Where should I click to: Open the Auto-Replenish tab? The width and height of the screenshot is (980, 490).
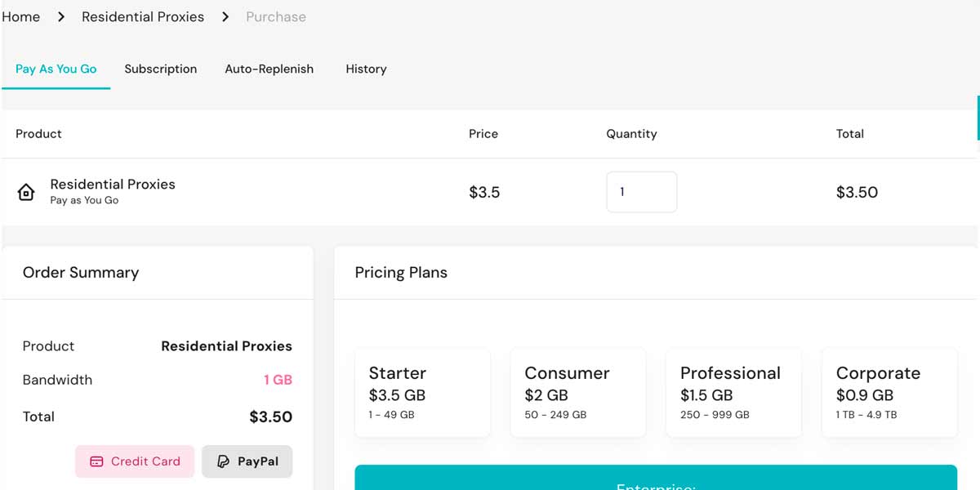tap(269, 69)
